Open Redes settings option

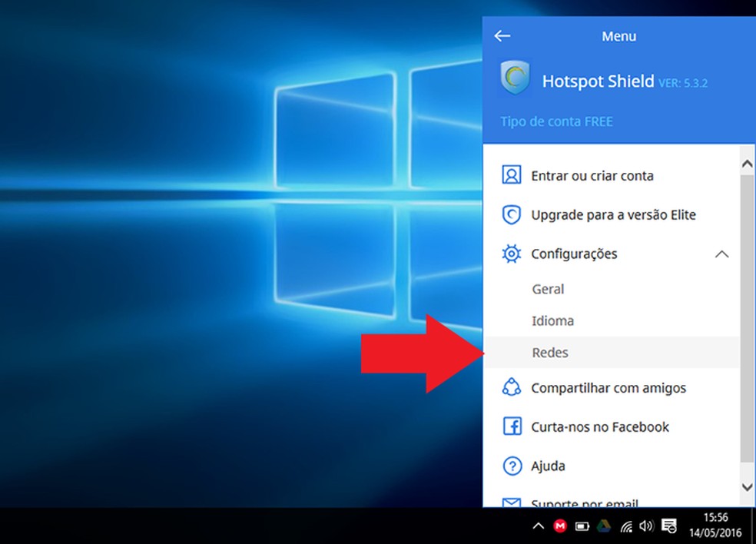pyautogui.click(x=550, y=353)
